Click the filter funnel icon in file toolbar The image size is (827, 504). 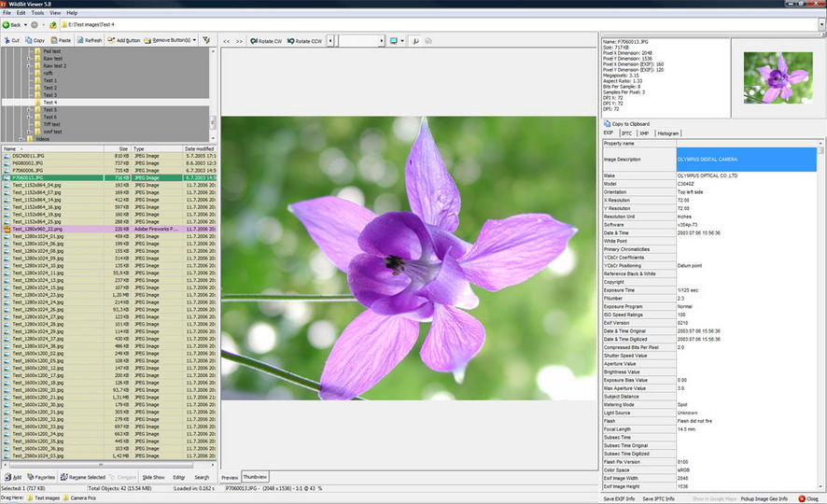click(x=206, y=40)
